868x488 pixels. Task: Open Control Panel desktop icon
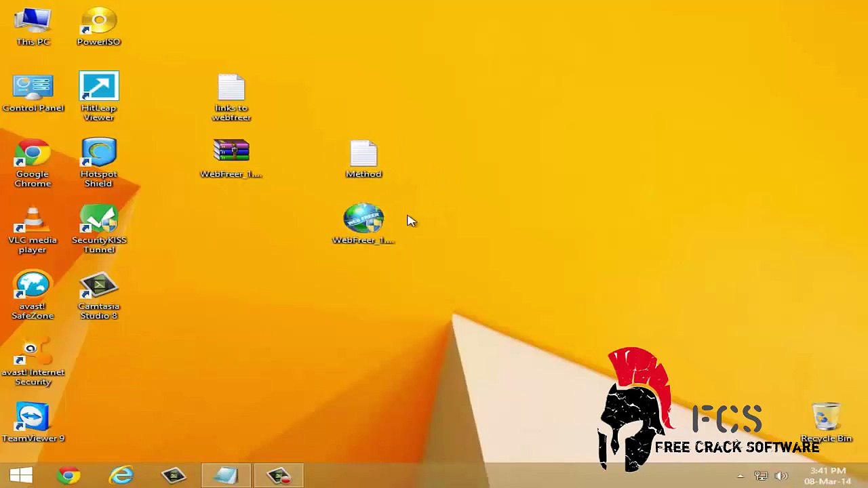tap(33, 94)
